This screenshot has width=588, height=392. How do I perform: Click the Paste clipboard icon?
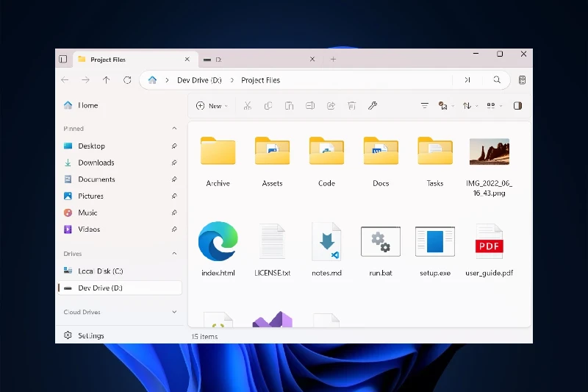coord(289,106)
